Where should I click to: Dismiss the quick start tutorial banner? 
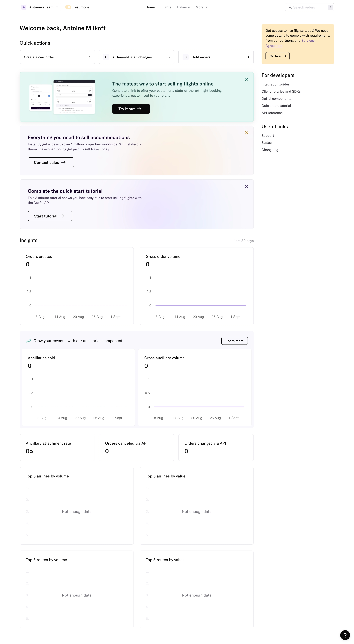tap(246, 186)
